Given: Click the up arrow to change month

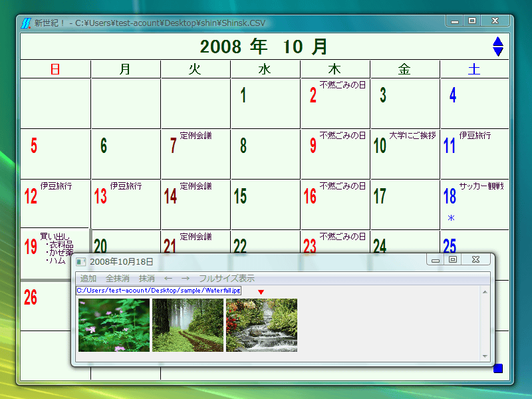Looking at the screenshot, I should coord(497,41).
